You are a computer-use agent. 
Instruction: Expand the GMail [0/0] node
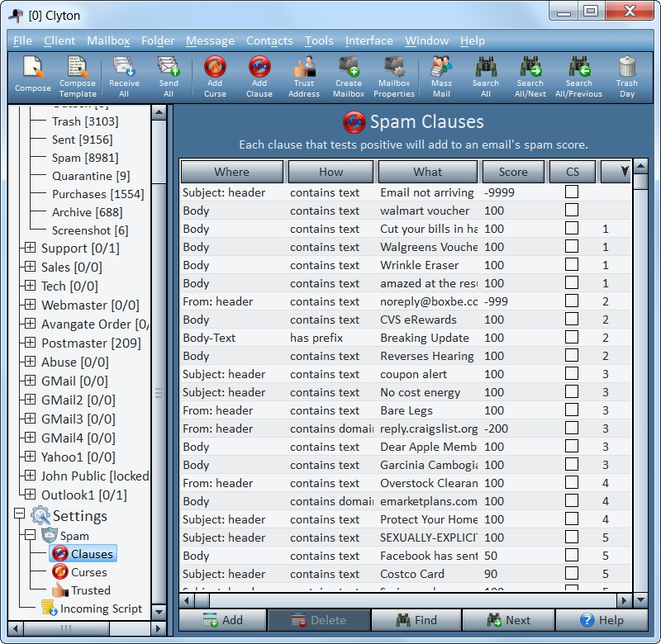(30, 380)
